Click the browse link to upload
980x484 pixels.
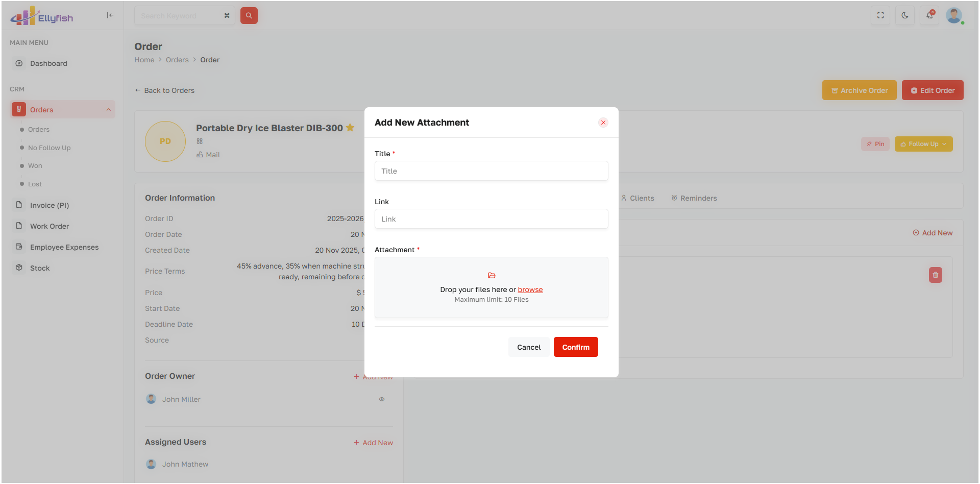point(530,289)
